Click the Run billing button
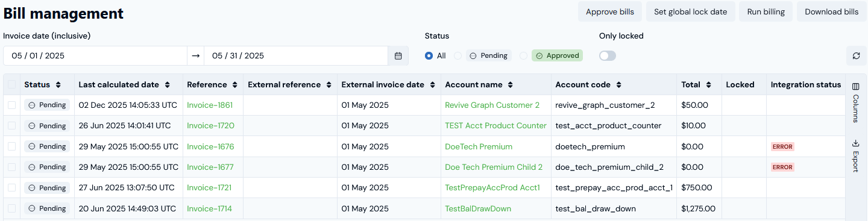This screenshot has width=868, height=221. 766,11
